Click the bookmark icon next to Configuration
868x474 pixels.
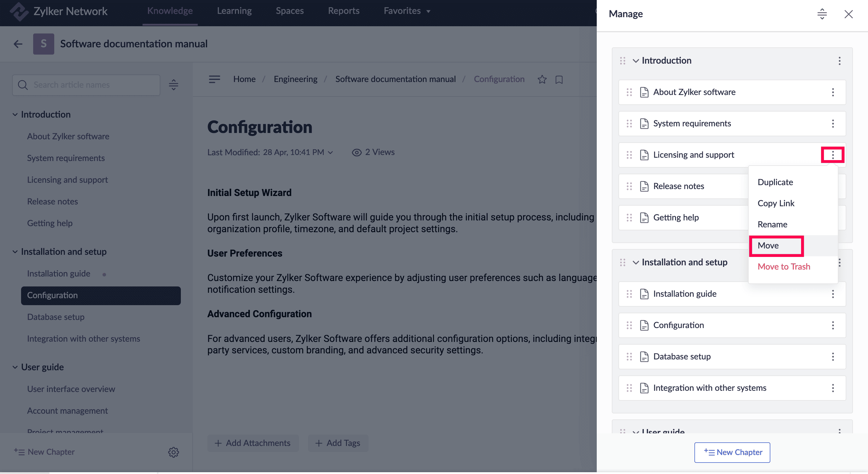pyautogui.click(x=559, y=79)
